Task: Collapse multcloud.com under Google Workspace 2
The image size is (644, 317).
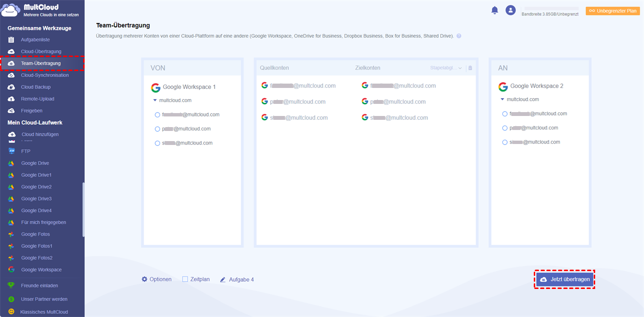Action: tap(502, 100)
